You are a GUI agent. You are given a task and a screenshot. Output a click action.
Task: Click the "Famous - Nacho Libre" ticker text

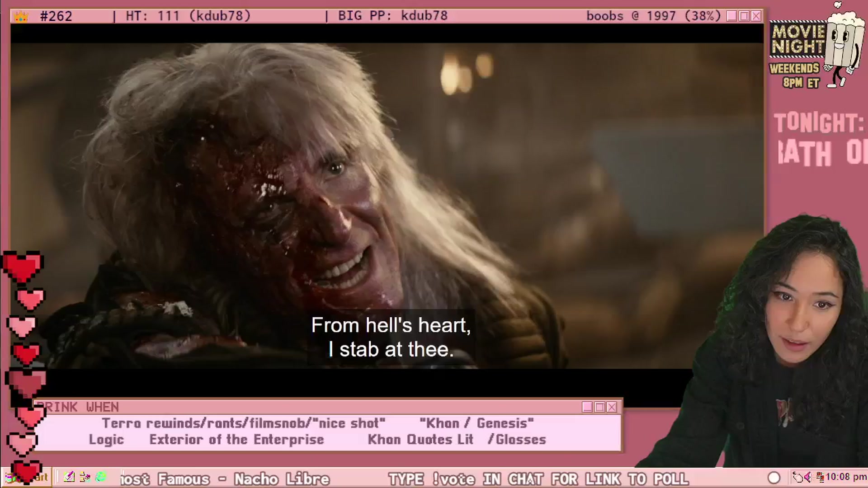tap(243, 479)
